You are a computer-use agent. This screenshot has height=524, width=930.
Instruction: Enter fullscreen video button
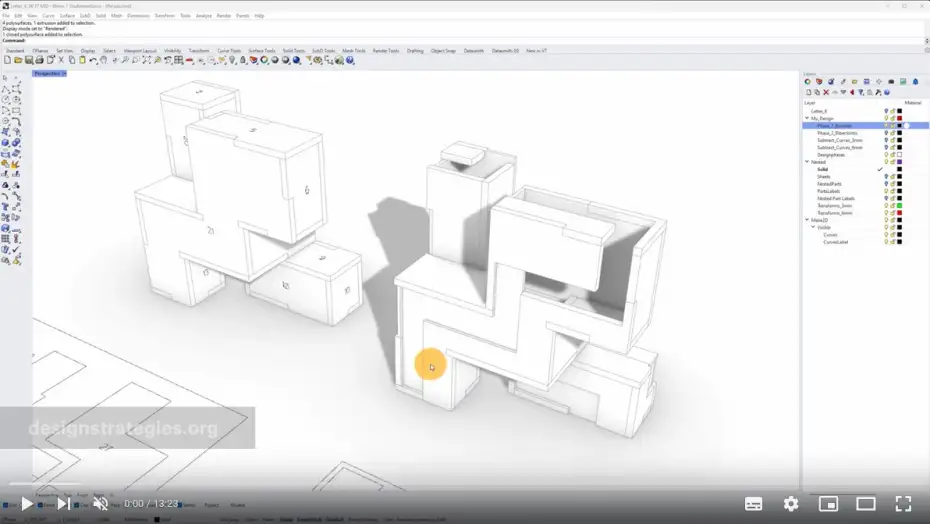pos(903,504)
